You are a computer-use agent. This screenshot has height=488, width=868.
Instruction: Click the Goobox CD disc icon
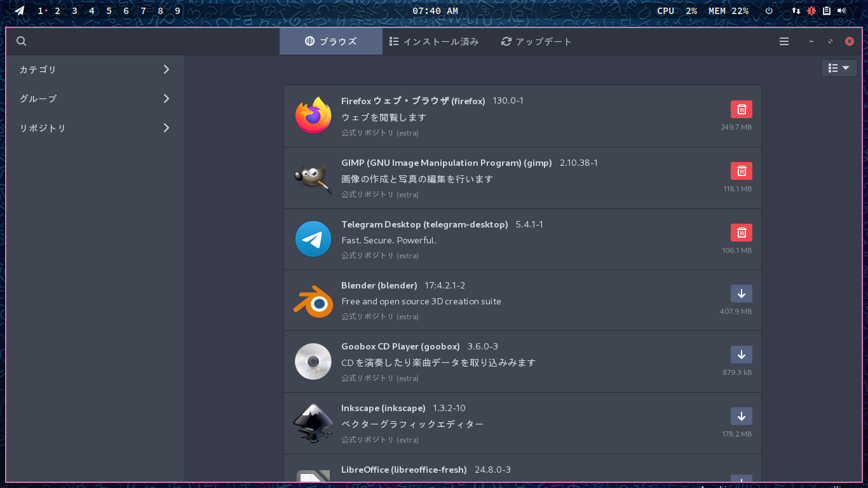point(313,362)
